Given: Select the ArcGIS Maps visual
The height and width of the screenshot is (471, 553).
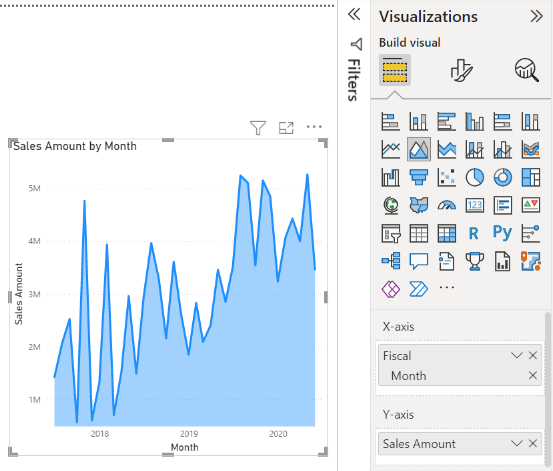Looking at the screenshot, I should point(530,261).
